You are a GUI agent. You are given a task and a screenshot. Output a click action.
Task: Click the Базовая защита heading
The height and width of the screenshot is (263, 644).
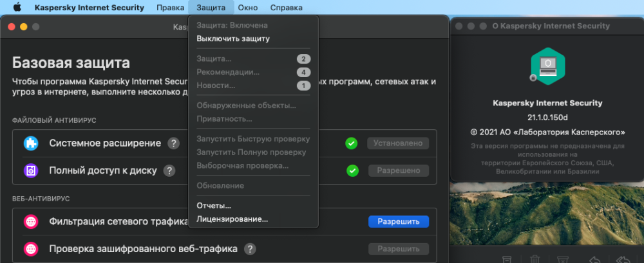[71, 63]
